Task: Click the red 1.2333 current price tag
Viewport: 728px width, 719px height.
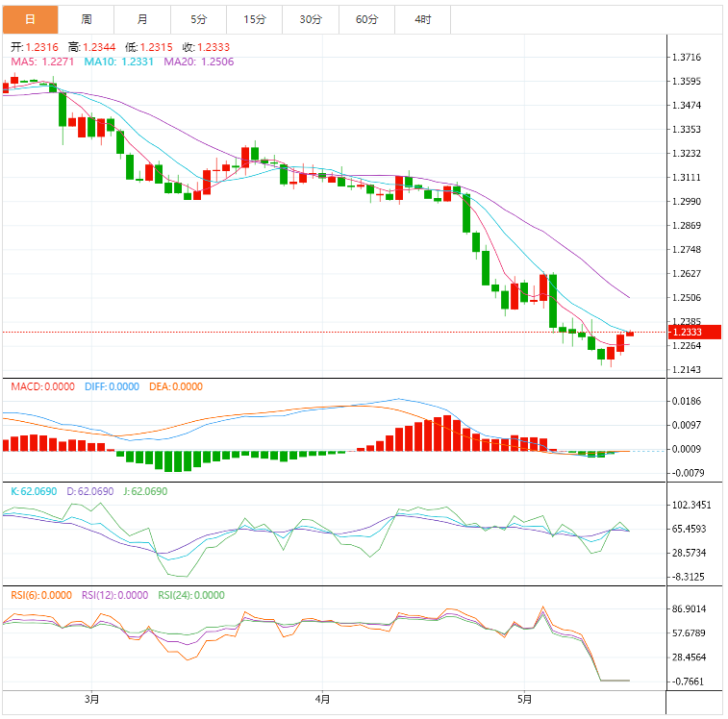Action: click(x=694, y=332)
